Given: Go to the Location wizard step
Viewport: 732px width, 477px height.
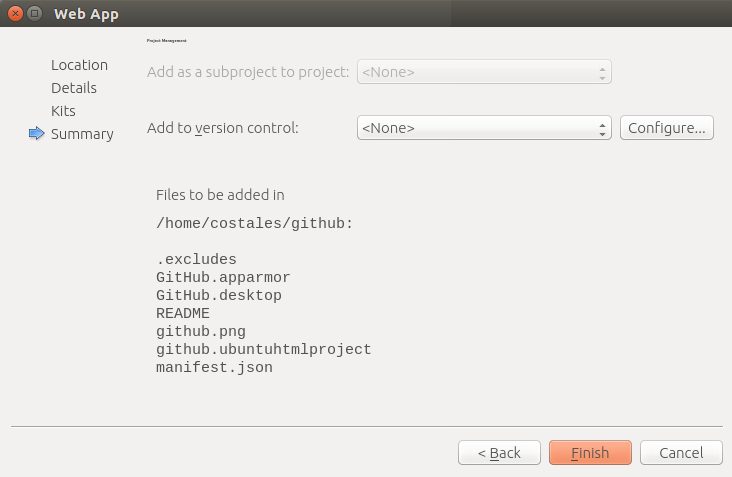Looking at the screenshot, I should click(x=79, y=65).
